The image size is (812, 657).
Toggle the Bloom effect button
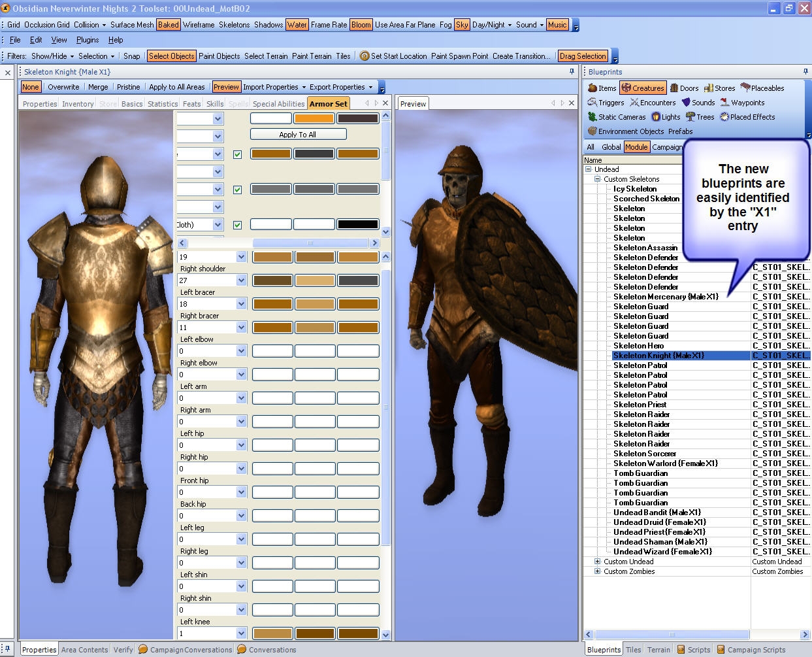tap(361, 25)
